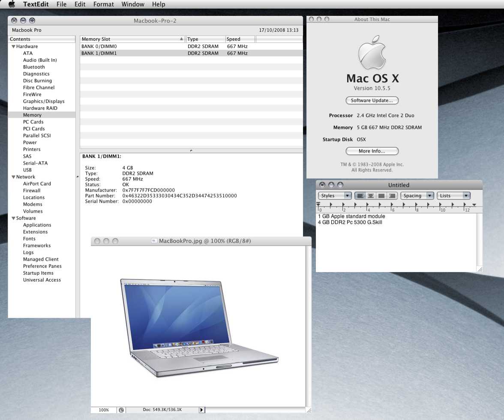The height and width of the screenshot is (420, 504).
Task: Open the File menu
Action: 61,4
